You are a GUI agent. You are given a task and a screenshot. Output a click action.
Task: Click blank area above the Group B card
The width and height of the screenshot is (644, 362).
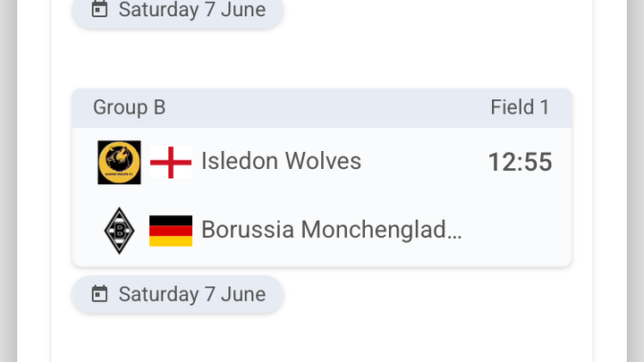tap(322, 58)
